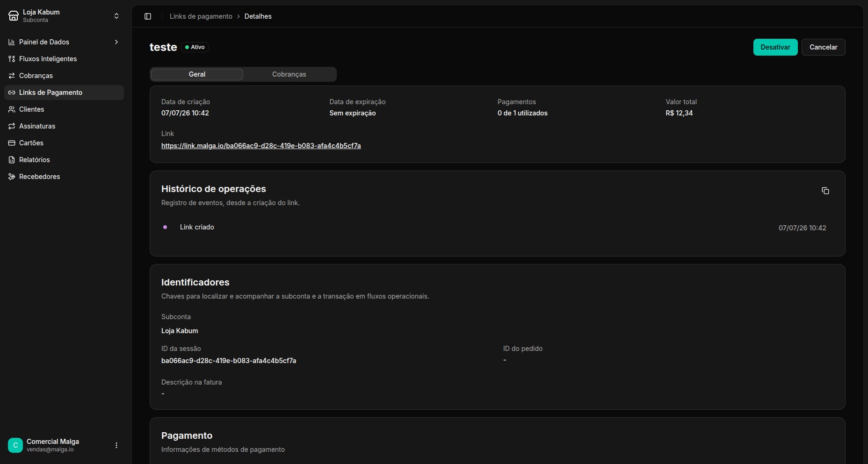Click the Identificadores heading
The image size is (868, 464).
[x=195, y=282]
